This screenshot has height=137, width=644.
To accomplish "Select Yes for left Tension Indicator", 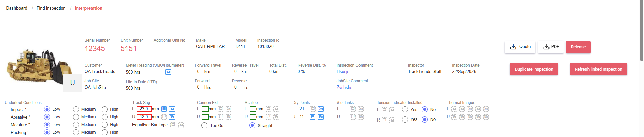I will 405,109.
